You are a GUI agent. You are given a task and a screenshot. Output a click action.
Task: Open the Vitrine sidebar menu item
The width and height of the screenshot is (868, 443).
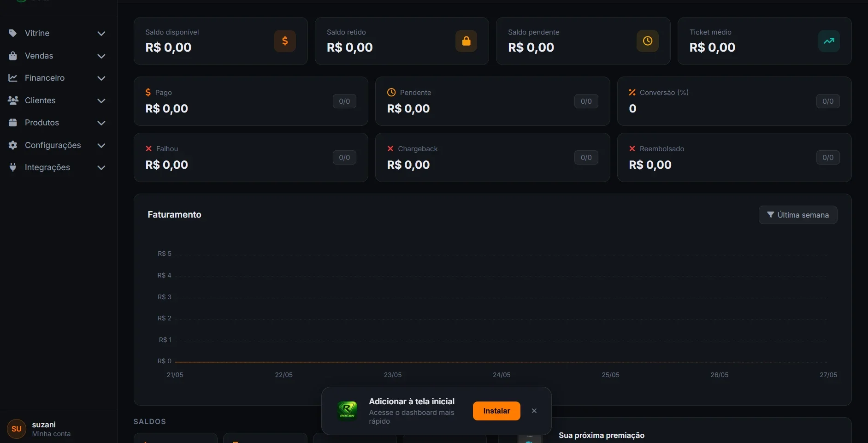click(x=57, y=33)
